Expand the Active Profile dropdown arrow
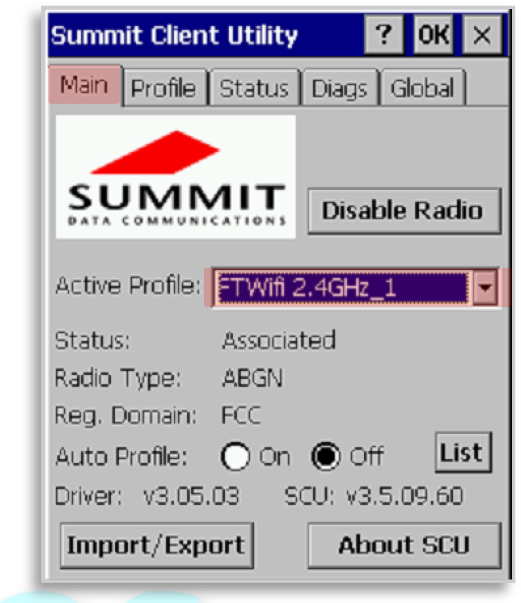Image resolution: width=521 pixels, height=603 pixels. (485, 287)
